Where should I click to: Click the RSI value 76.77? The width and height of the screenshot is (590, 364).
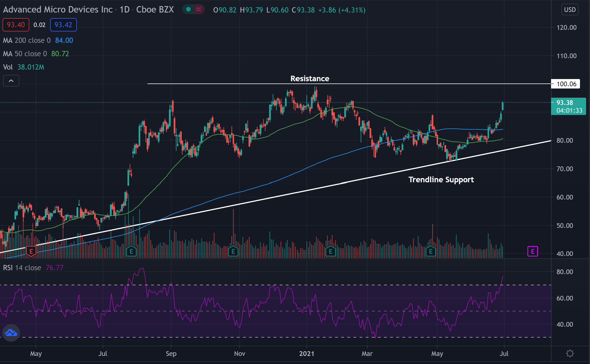(55, 268)
